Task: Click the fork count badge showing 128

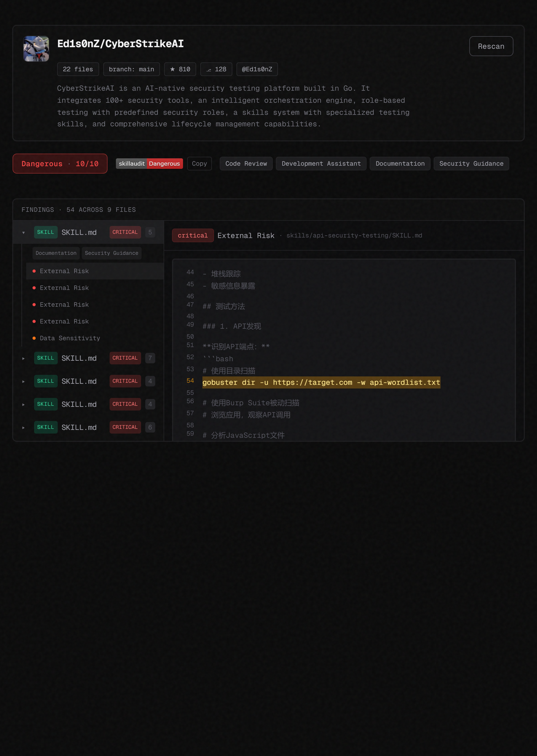Action: [216, 69]
